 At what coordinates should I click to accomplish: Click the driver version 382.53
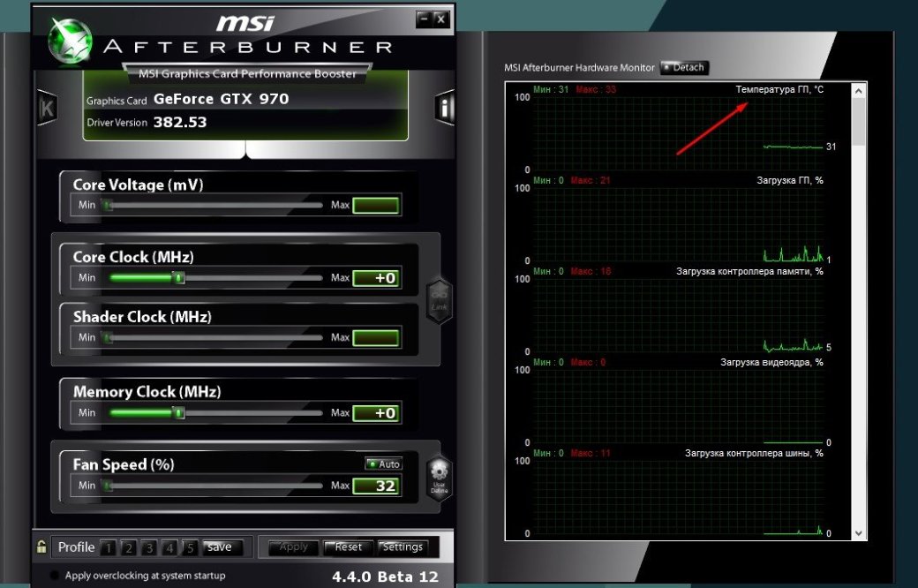coord(180,123)
